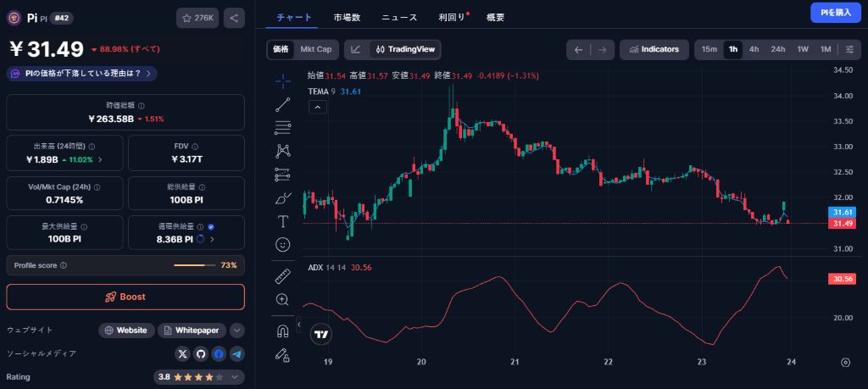The height and width of the screenshot is (389, 868).
Task: Open the ニュース tab
Action: pos(399,18)
